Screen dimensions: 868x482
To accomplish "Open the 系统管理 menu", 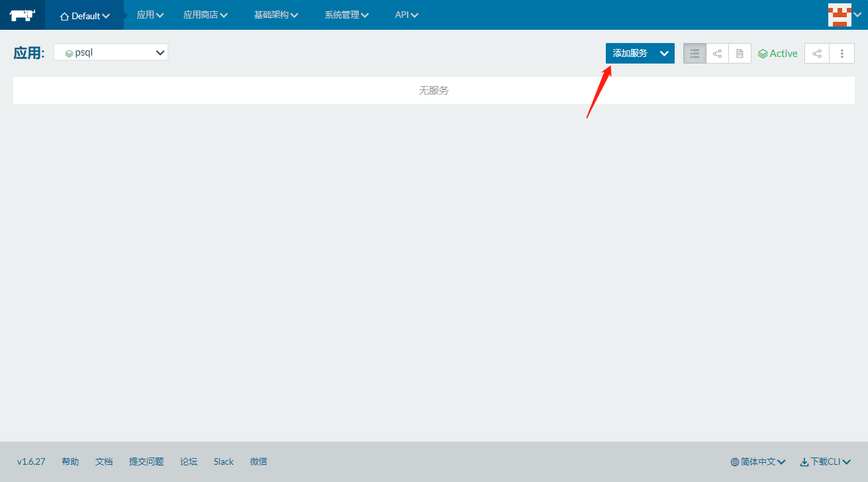I will [347, 15].
